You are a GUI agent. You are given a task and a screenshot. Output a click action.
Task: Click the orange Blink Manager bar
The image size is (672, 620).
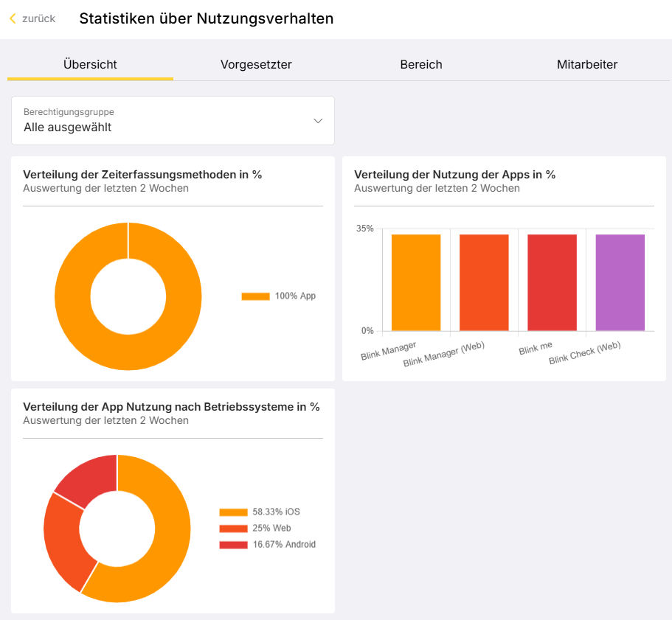416,282
